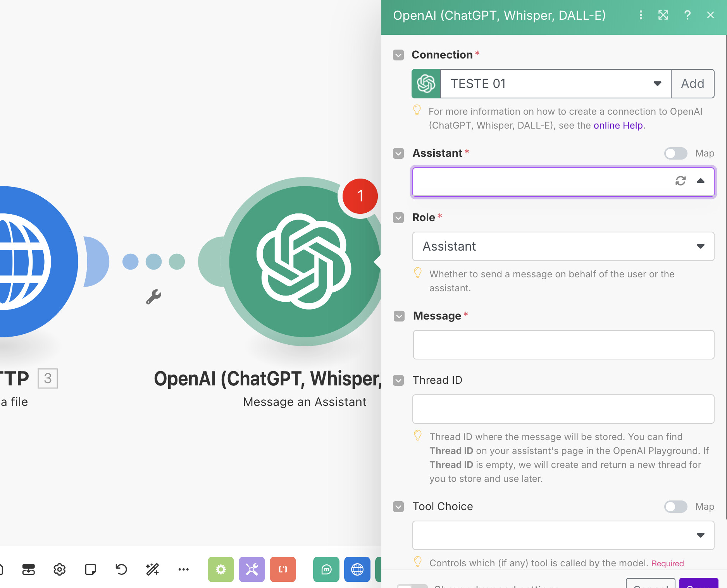727x588 pixels.
Task: Open the TESTE 01 connection dropdown
Action: pos(556,84)
